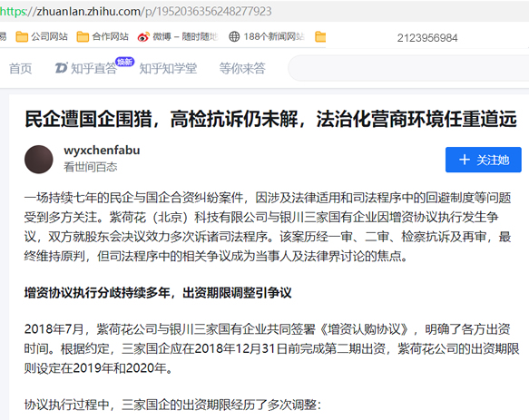529x420 pixels.
Task: Click the article headline title
Action: [x=270, y=119]
